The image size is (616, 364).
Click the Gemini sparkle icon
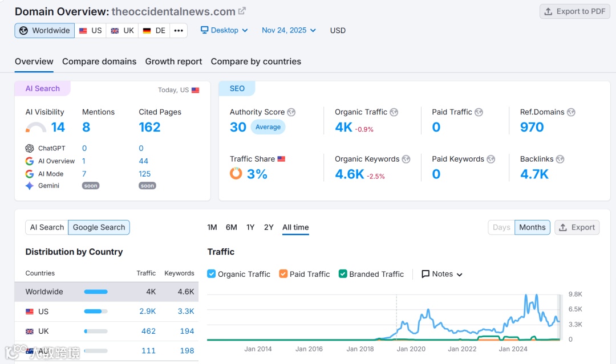click(x=30, y=186)
